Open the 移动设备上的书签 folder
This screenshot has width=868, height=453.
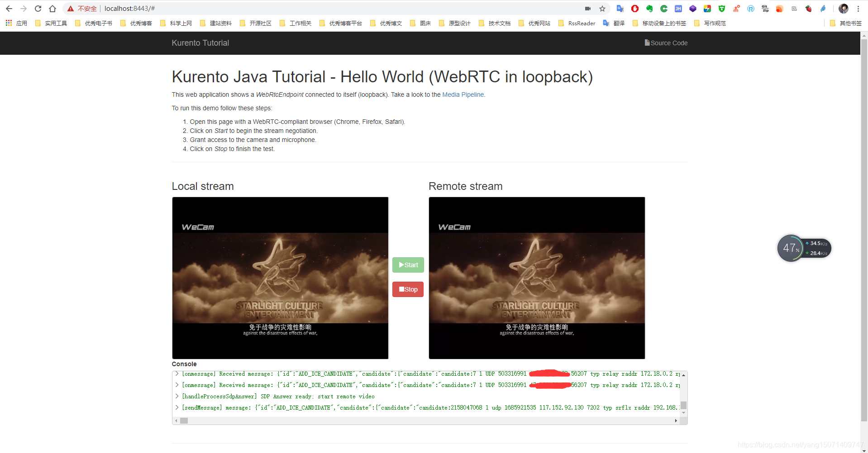coord(659,23)
